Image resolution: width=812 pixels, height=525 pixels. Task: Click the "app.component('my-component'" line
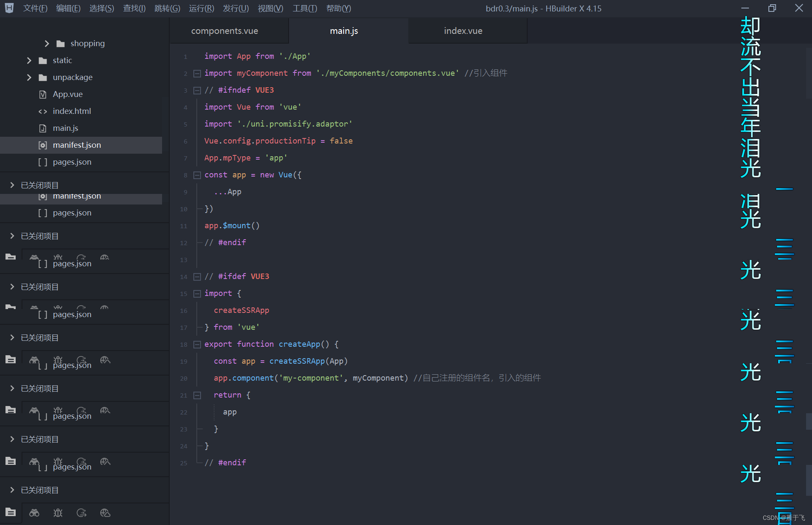(311, 378)
